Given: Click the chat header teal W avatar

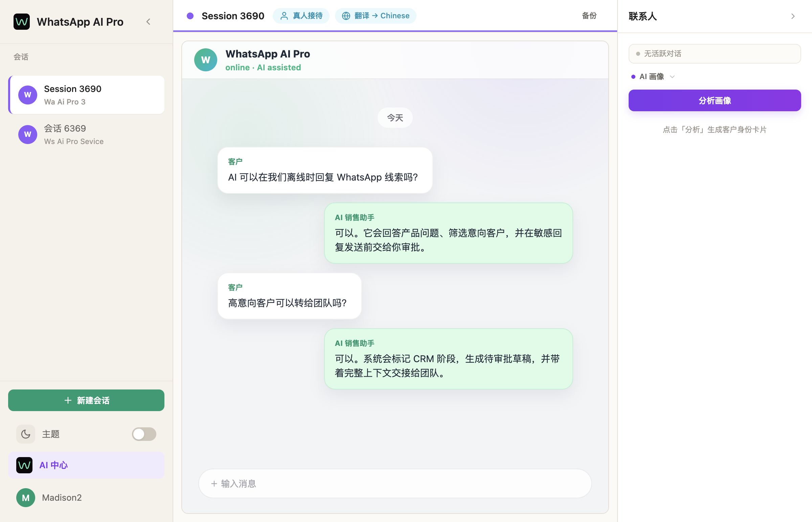Looking at the screenshot, I should (206, 60).
